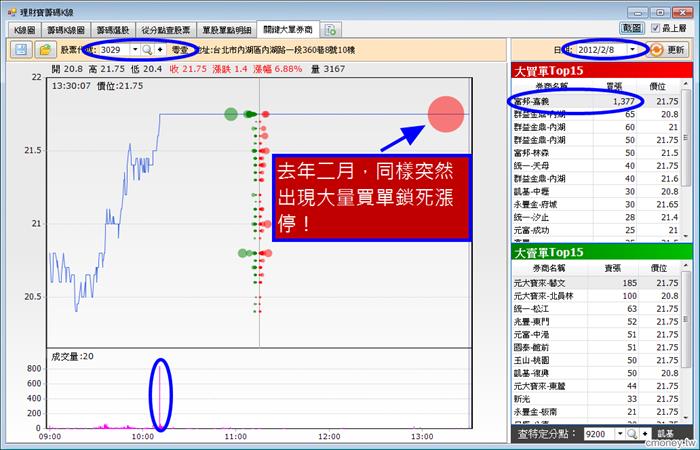Click the plus icon next to 9200 search

click(x=645, y=433)
